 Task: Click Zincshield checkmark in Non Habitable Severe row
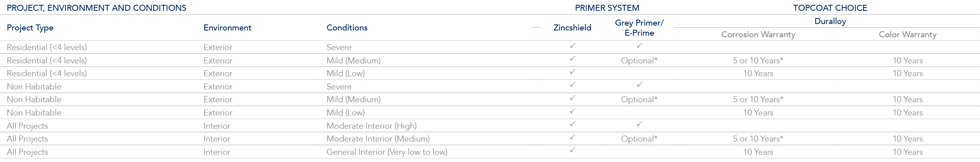click(x=572, y=85)
